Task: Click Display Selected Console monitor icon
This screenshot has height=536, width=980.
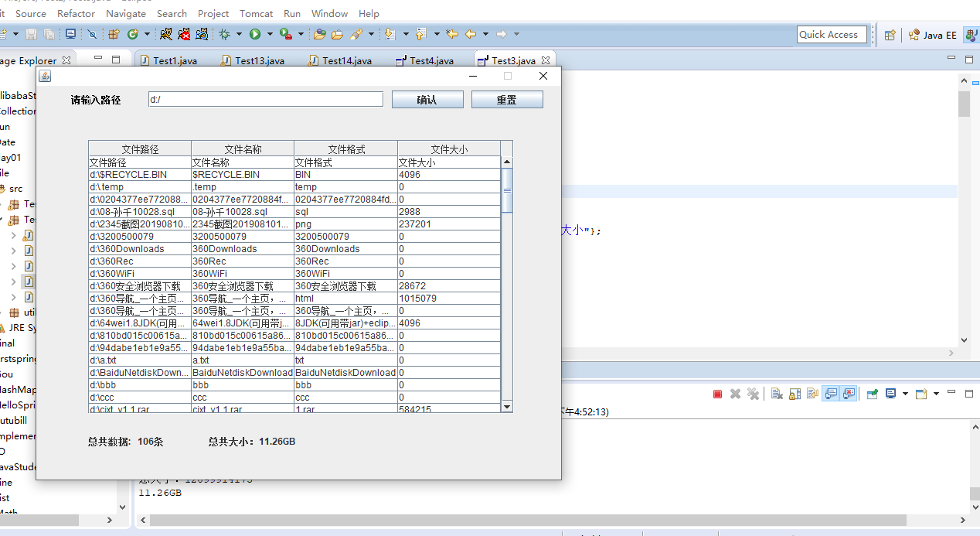Action: point(890,394)
